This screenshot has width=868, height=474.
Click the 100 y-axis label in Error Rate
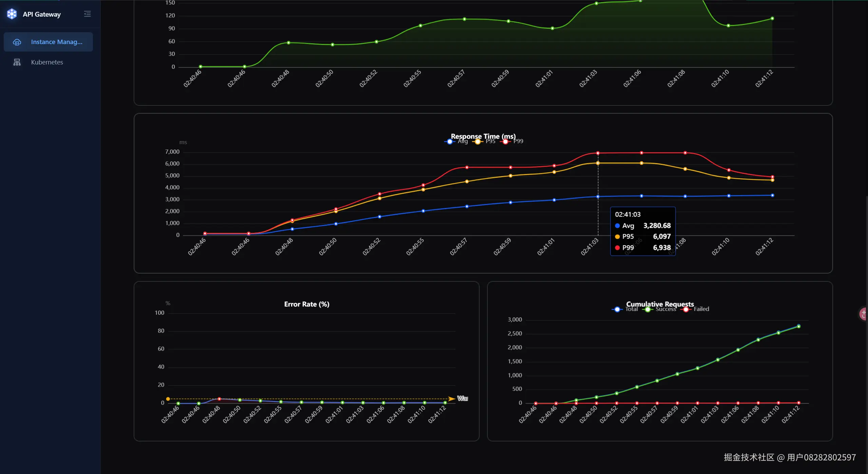159,313
